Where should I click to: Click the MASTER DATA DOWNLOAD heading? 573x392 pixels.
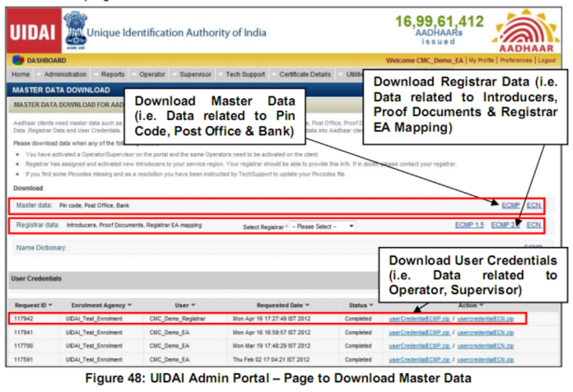pos(61,90)
